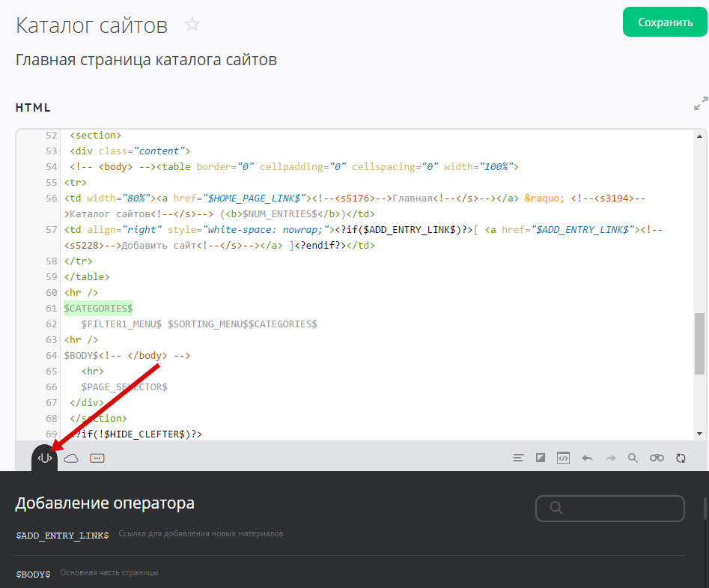This screenshot has height=588, width=709.
Task: Redo the edit with forward arrow
Action: click(610, 458)
